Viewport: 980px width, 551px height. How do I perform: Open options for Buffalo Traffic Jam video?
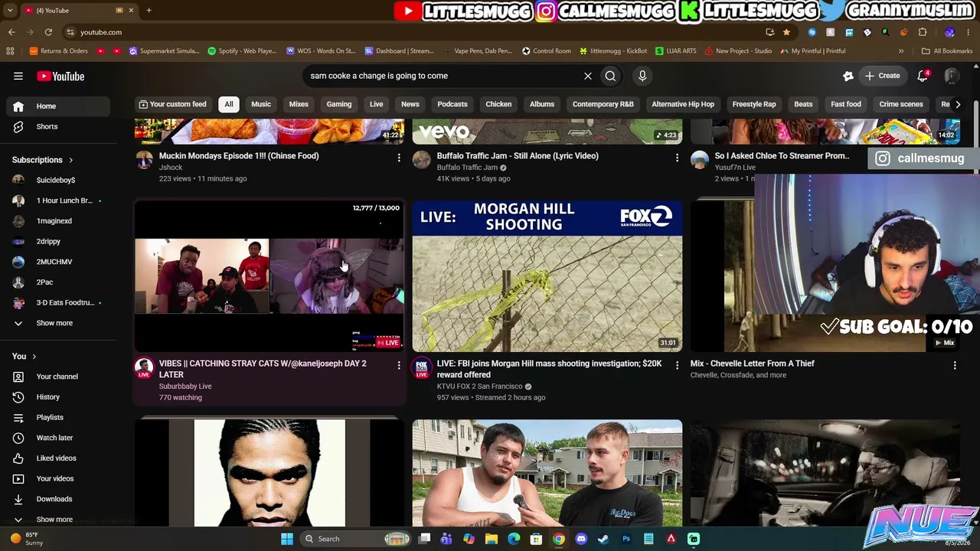[677, 158]
